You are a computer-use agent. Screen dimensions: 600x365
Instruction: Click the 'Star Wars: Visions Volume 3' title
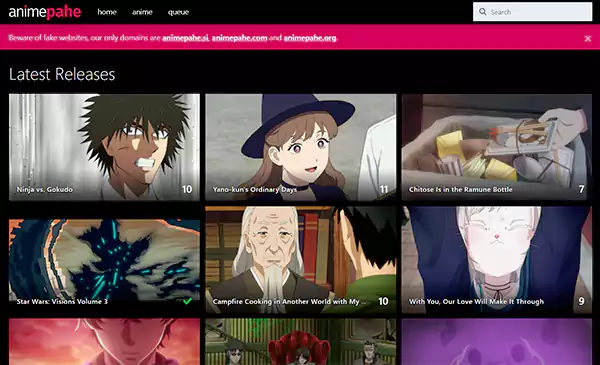[x=62, y=301]
